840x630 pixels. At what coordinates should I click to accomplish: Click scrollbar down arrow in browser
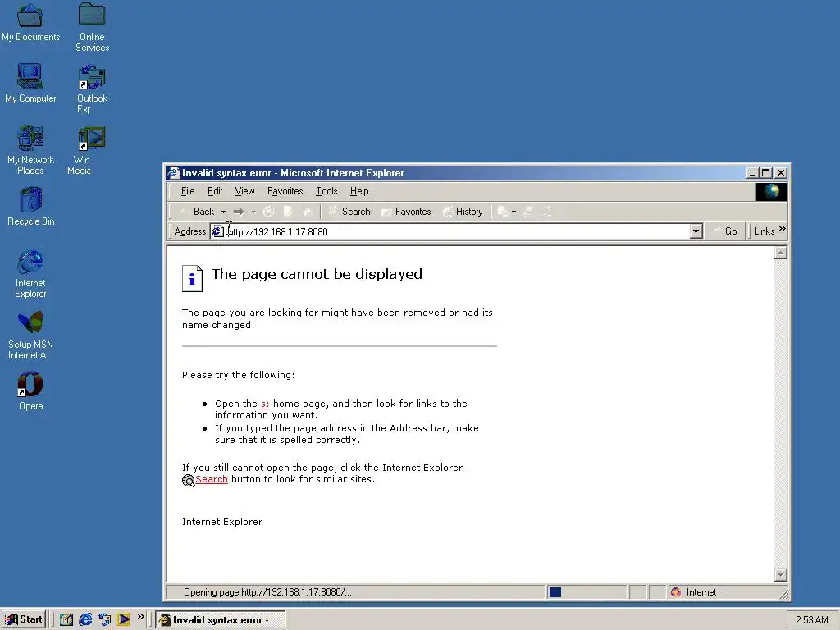point(781,575)
